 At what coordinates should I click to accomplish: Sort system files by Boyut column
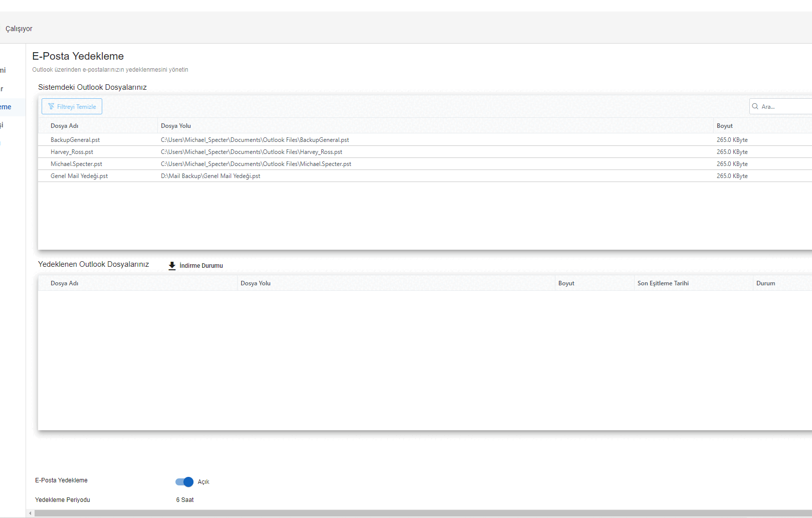(724, 126)
